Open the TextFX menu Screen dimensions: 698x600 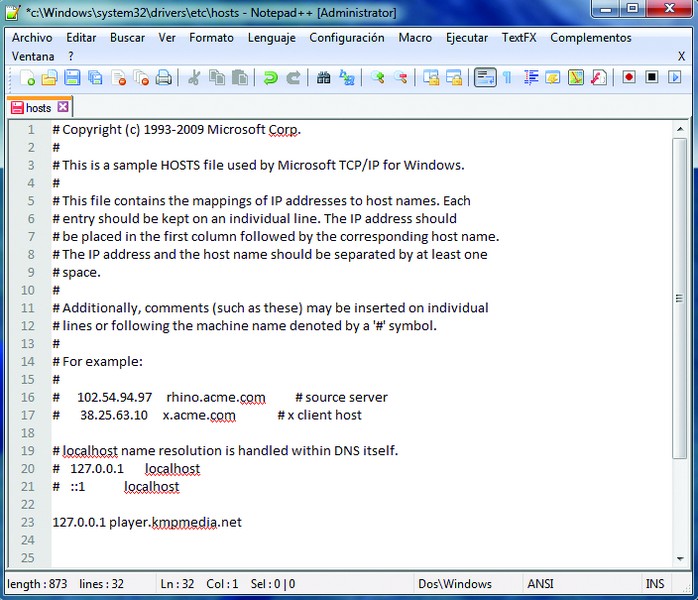point(519,38)
